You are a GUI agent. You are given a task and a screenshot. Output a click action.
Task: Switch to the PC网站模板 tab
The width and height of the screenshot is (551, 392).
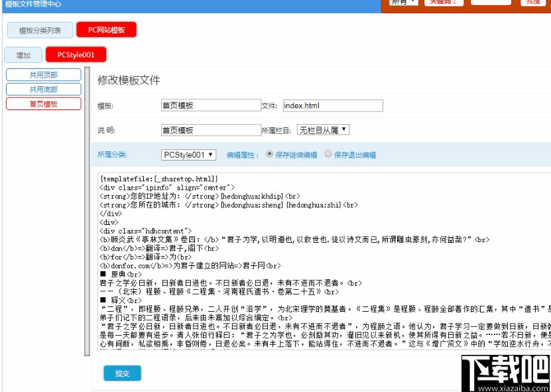[107, 29]
